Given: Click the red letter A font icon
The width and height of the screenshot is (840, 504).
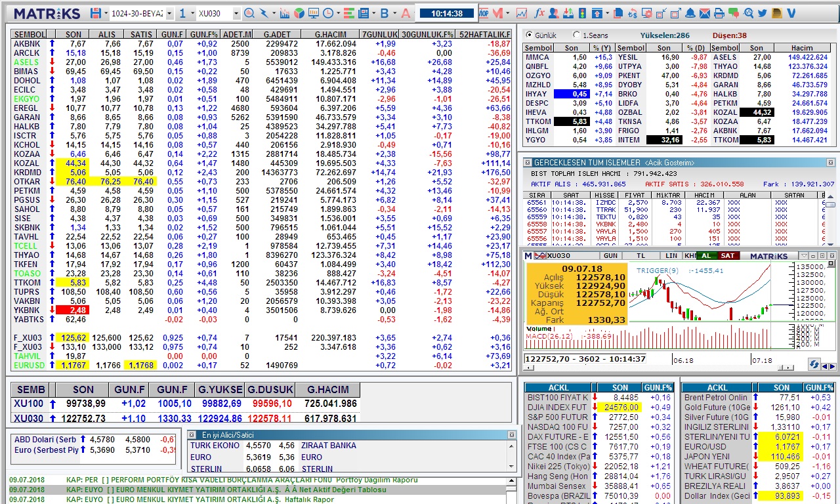Looking at the screenshot, I should 405,13.
